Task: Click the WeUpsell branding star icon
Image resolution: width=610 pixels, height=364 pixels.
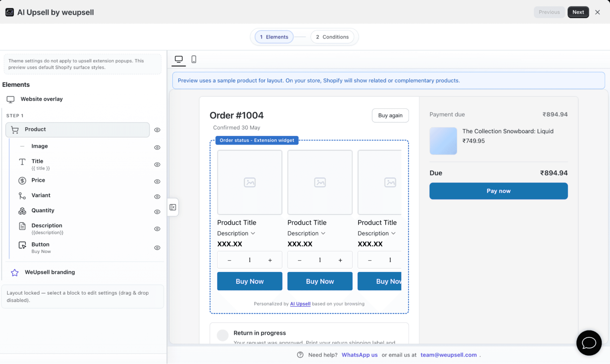Action: click(x=15, y=273)
